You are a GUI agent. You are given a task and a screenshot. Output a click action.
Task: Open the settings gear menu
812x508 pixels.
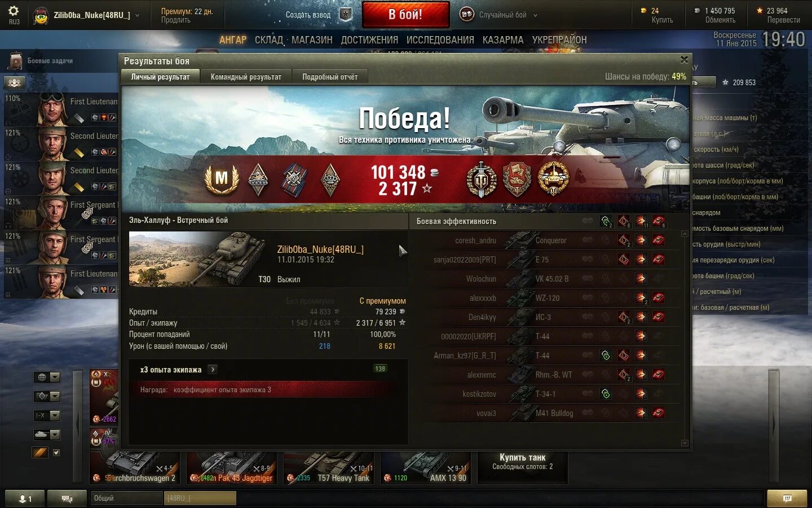[14, 10]
